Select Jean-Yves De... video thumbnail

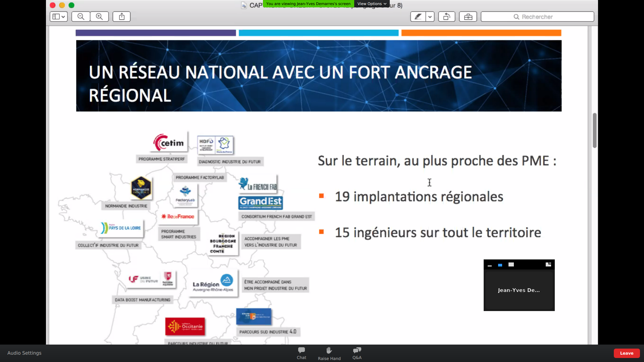pos(519,290)
